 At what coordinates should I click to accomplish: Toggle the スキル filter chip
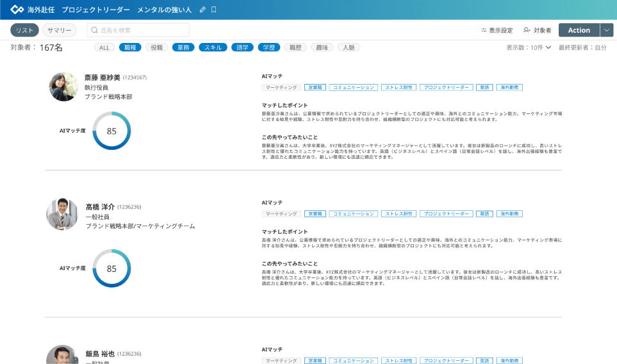[x=213, y=47]
